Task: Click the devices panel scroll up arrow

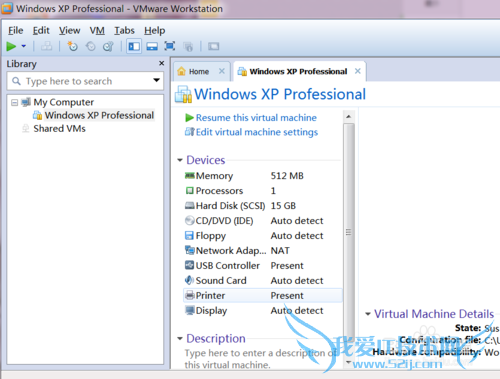Action: pos(349,116)
